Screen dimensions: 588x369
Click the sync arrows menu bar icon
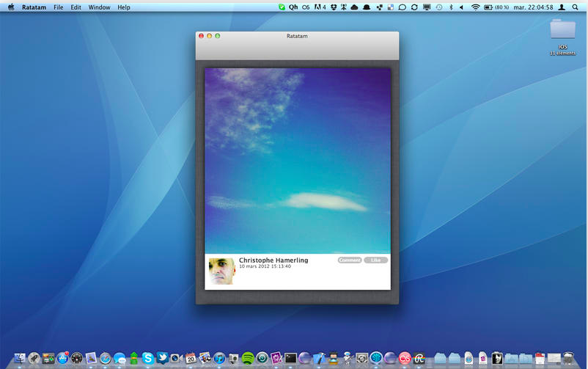(414, 7)
